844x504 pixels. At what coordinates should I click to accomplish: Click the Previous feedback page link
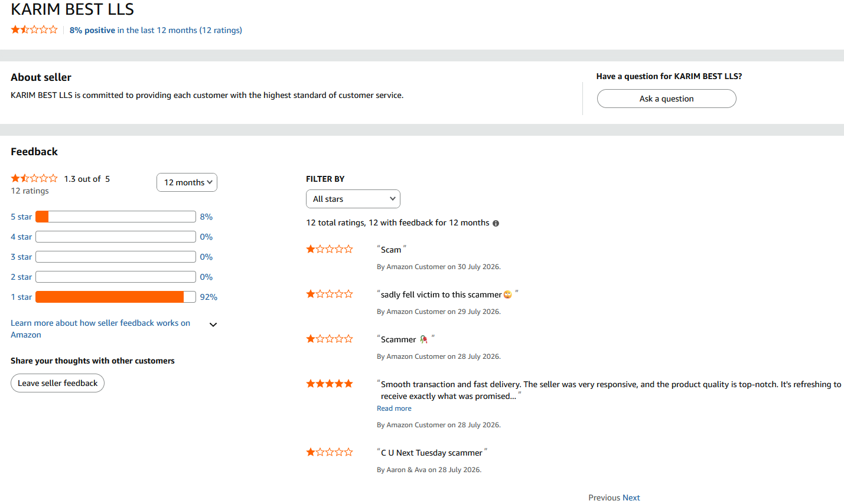(604, 498)
